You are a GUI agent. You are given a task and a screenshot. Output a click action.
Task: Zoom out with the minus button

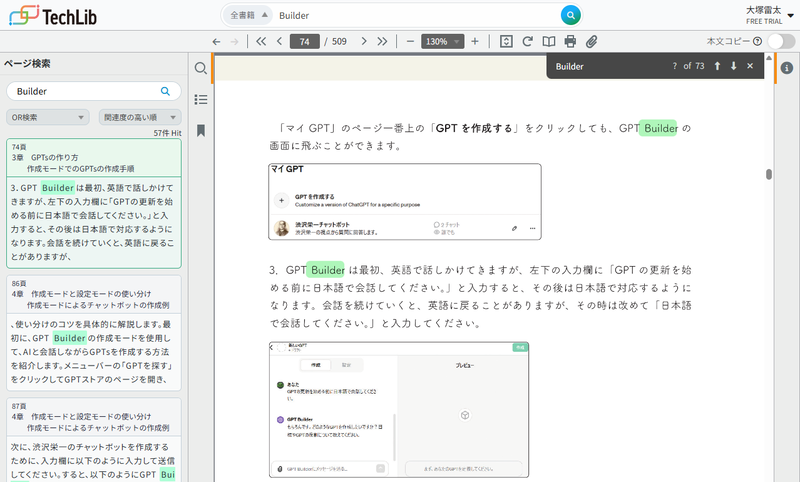pos(410,41)
